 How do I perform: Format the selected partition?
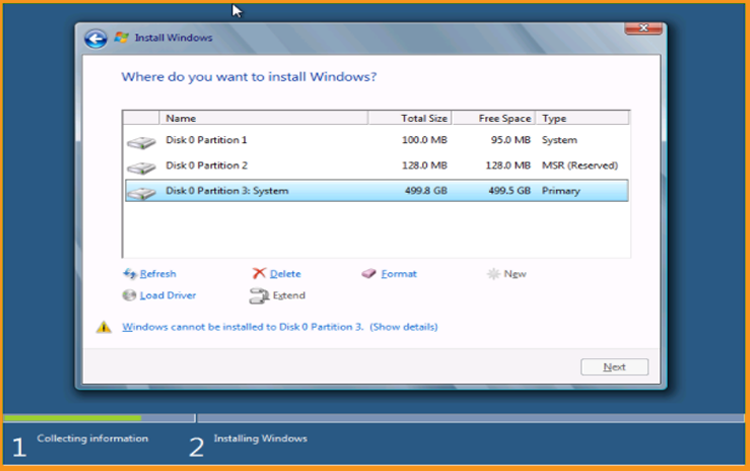pyautogui.click(x=399, y=274)
